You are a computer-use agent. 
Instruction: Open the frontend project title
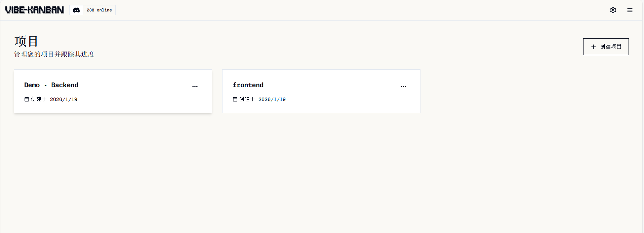click(248, 85)
